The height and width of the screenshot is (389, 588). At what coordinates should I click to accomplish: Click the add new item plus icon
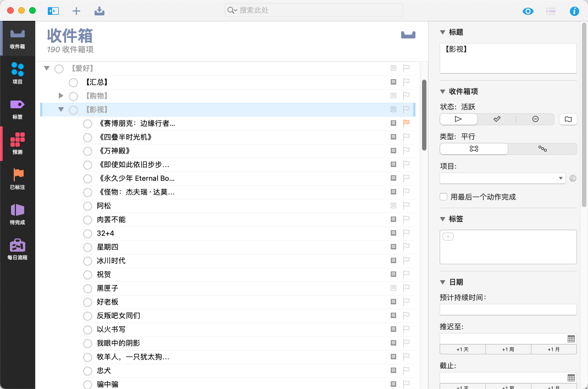[x=76, y=10]
